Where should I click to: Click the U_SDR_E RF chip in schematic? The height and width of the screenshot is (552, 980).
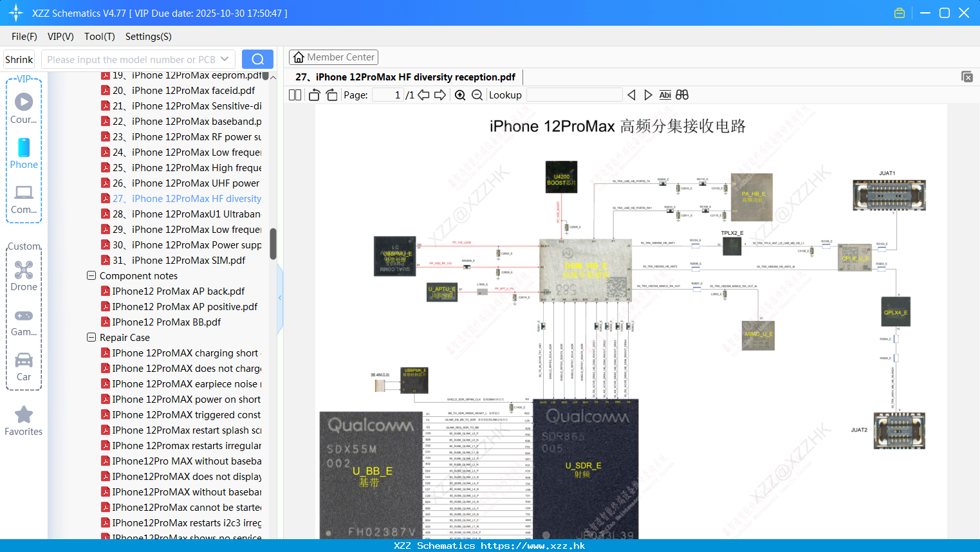click(x=586, y=470)
